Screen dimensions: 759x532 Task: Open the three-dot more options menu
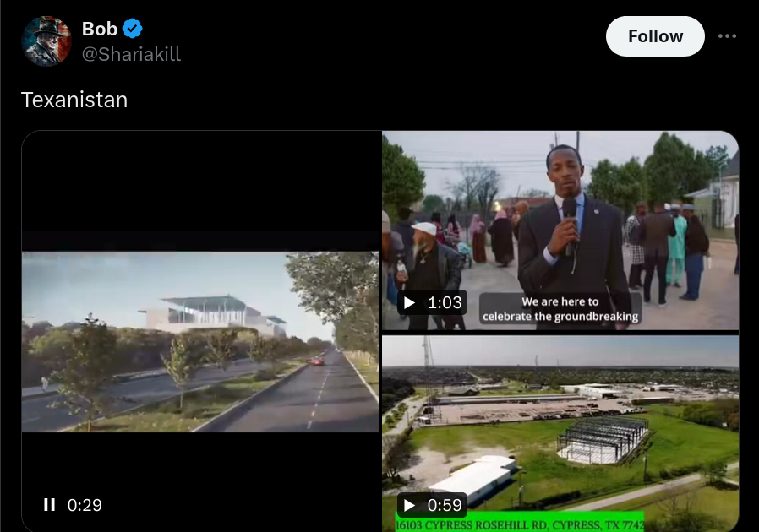[727, 36]
